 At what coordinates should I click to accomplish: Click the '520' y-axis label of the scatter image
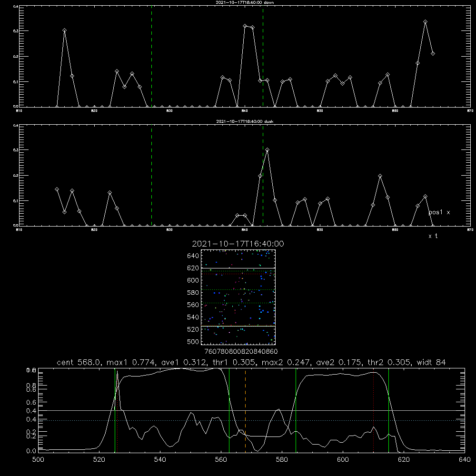(193, 329)
